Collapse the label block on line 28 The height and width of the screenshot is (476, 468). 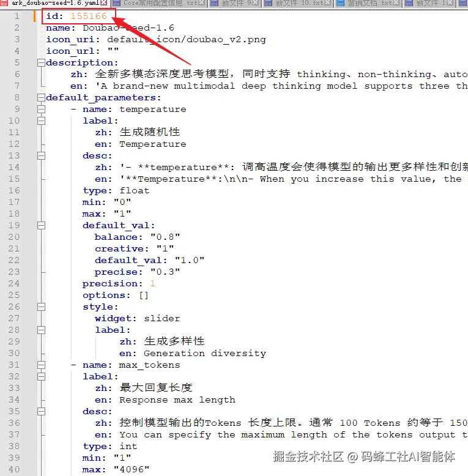41,330
